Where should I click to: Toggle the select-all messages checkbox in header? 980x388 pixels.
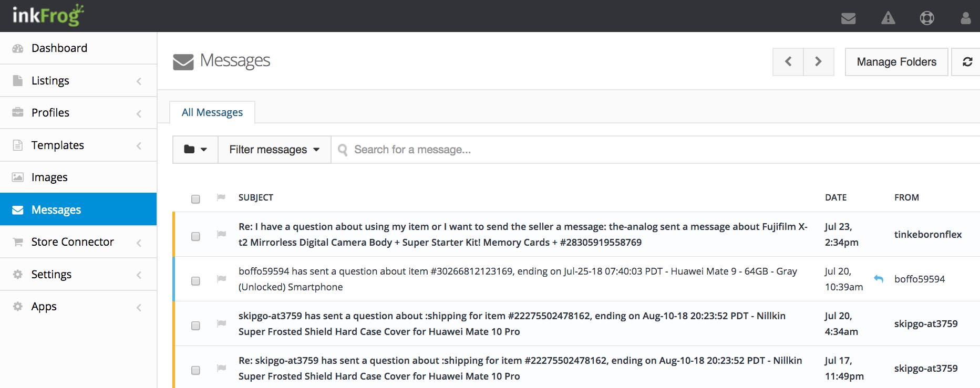(x=195, y=199)
